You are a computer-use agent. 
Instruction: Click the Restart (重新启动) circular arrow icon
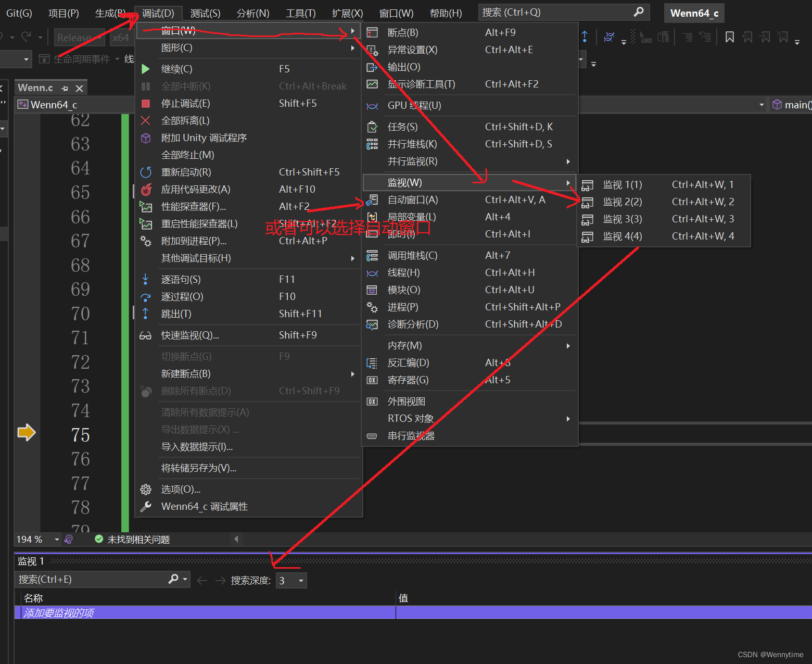click(146, 172)
